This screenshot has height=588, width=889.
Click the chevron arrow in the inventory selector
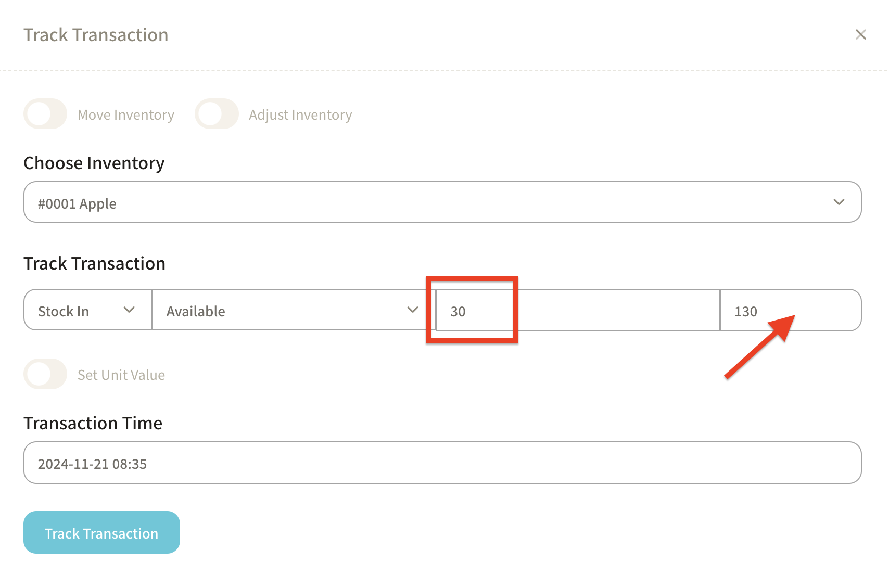[839, 202]
